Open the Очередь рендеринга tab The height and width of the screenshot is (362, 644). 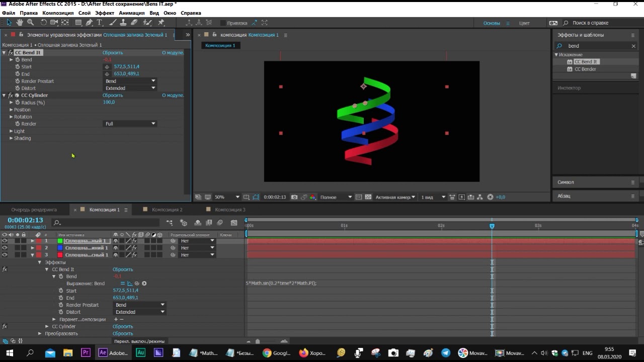[x=34, y=210]
